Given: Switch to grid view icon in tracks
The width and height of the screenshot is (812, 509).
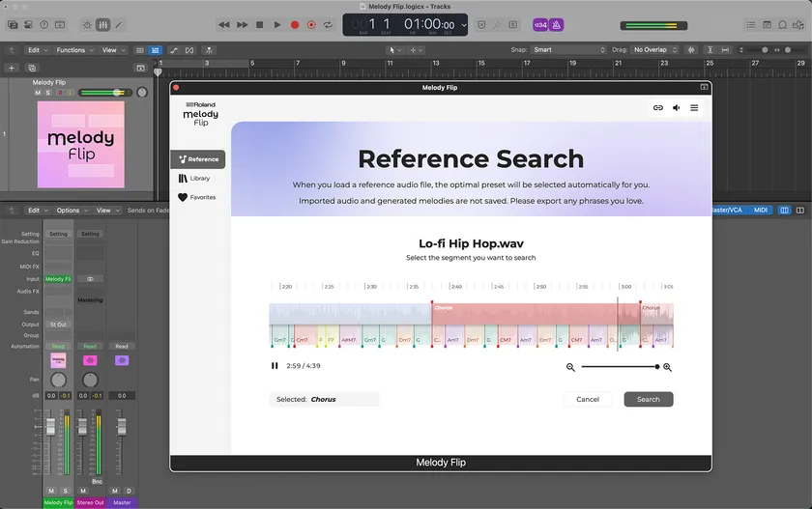Looking at the screenshot, I should [x=140, y=50].
